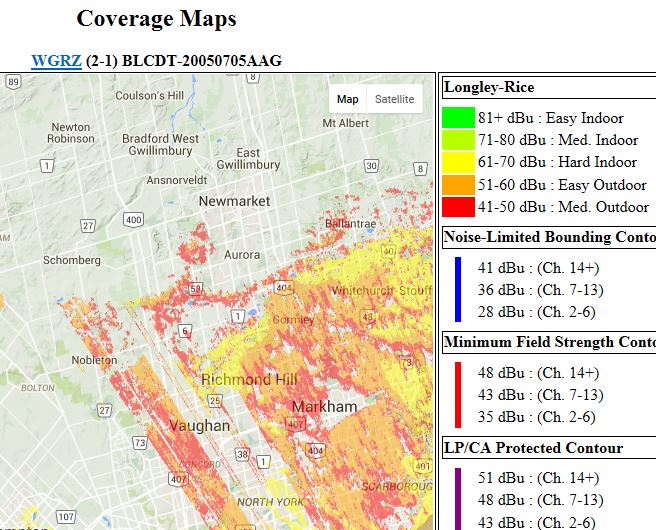
Task: Click the Markham label on the map
Action: pyautogui.click(x=324, y=407)
